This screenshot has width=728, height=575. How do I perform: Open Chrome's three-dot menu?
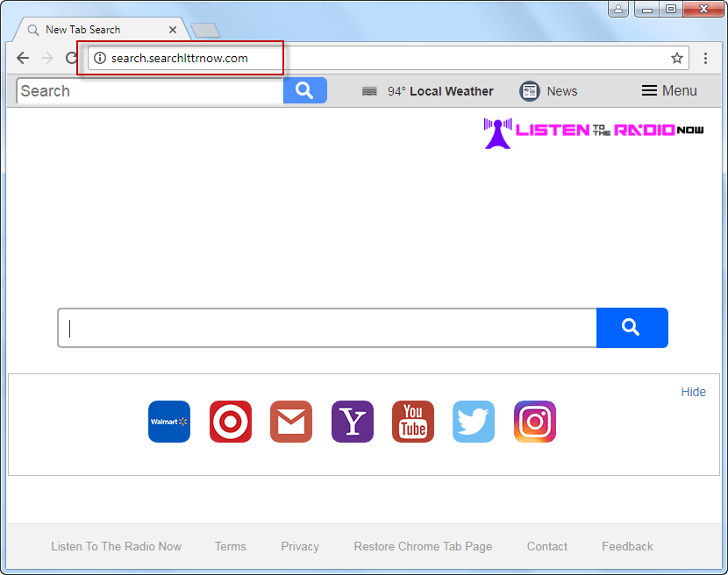[705, 58]
